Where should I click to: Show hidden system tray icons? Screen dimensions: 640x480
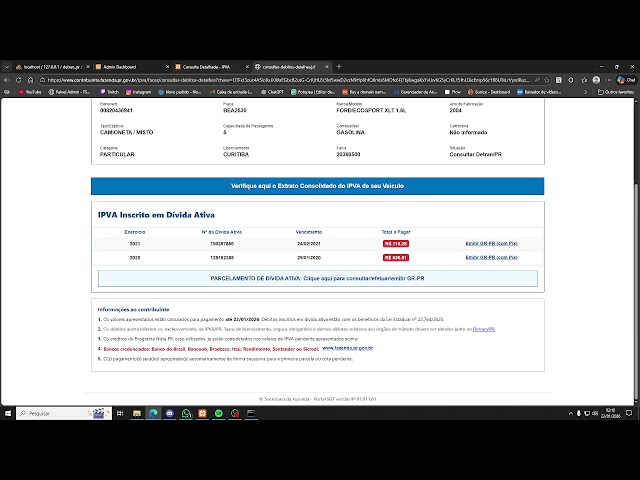pos(571,413)
